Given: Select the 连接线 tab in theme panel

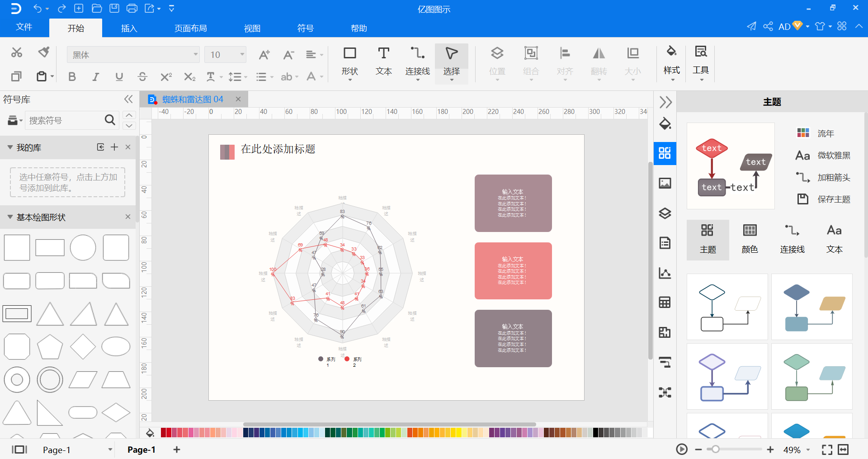Looking at the screenshot, I should click(792, 239).
